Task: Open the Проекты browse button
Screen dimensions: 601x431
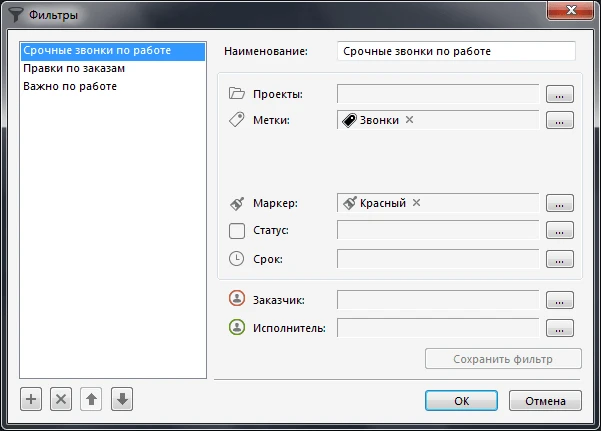Action: pyautogui.click(x=560, y=94)
